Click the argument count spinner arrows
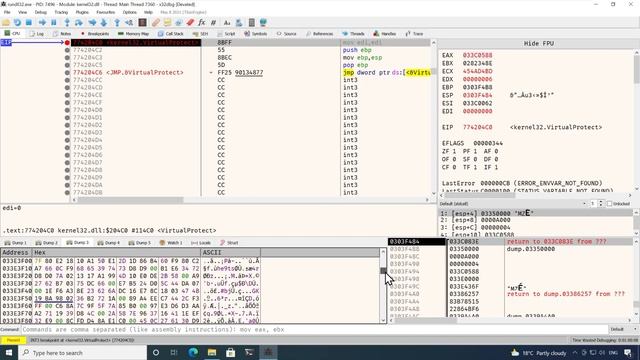This screenshot has width=640, height=360. [x=600, y=204]
